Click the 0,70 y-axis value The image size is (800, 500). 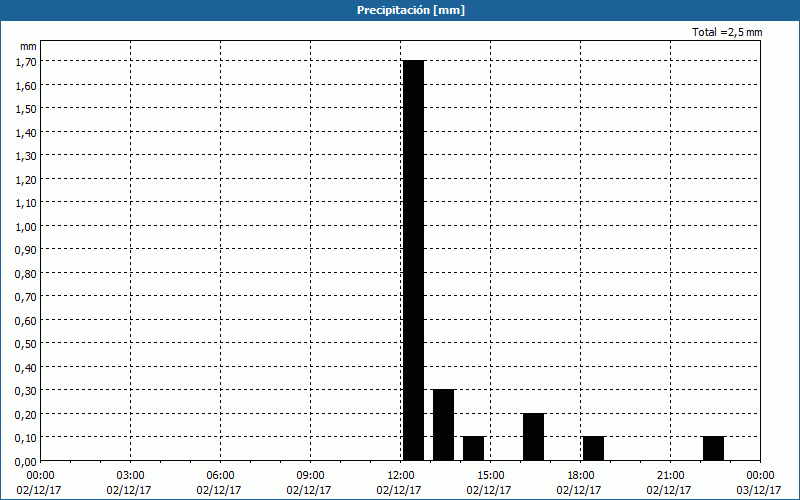[x=26, y=297]
